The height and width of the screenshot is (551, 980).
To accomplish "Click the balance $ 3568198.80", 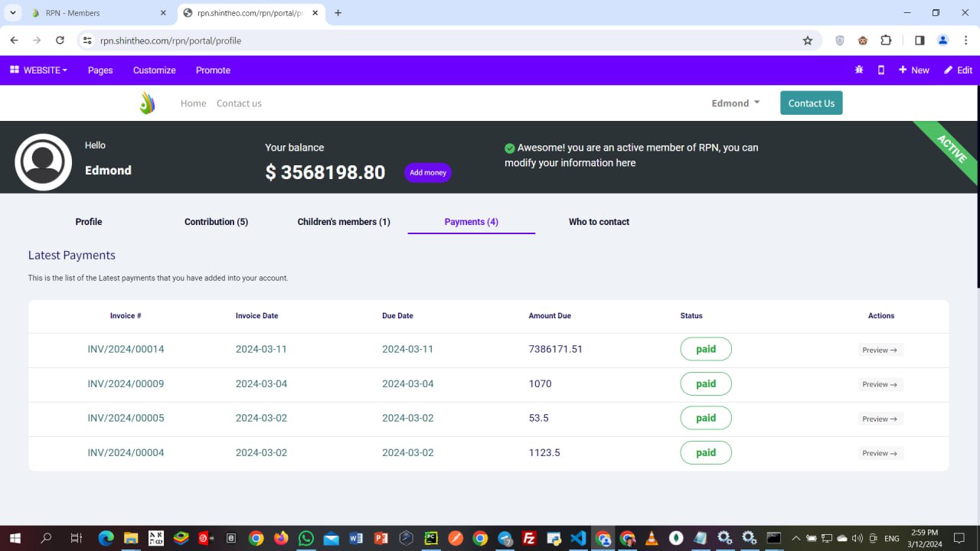I will [325, 172].
